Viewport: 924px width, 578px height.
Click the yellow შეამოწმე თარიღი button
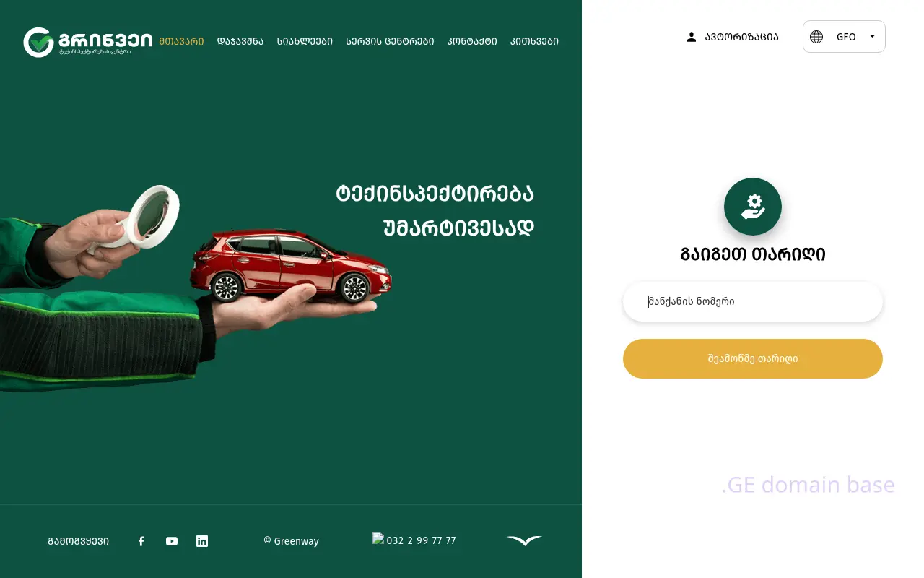click(x=753, y=358)
